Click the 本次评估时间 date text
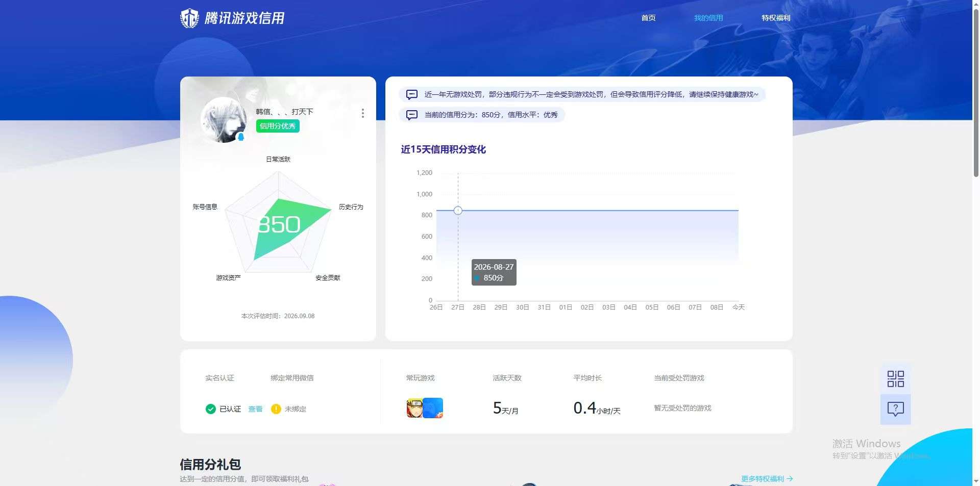 point(278,316)
